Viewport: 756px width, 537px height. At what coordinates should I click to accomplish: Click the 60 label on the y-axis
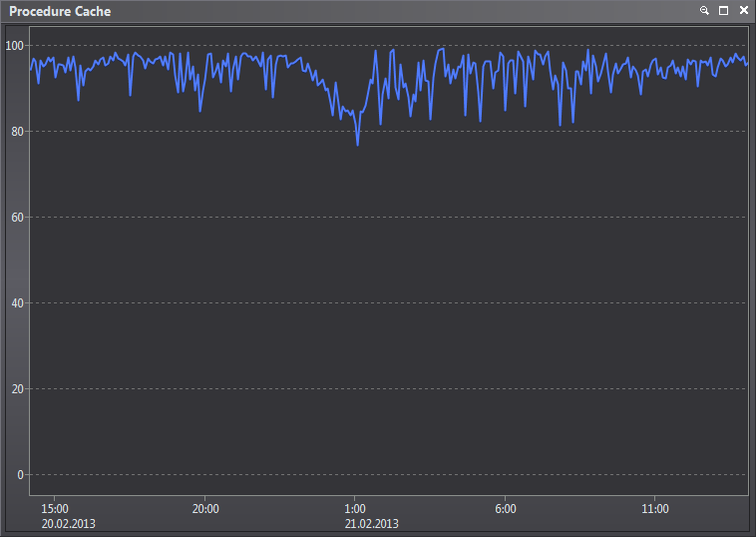(x=17, y=218)
